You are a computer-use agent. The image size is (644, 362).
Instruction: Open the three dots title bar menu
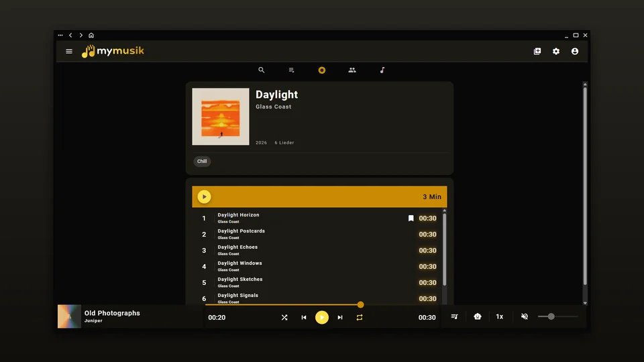[x=60, y=36]
